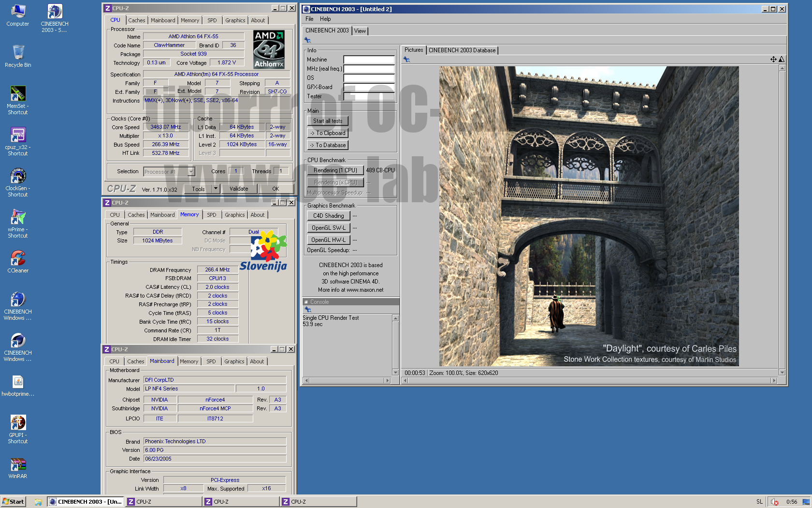Click OK button in CPU-Z
812x508 pixels.
click(275, 189)
